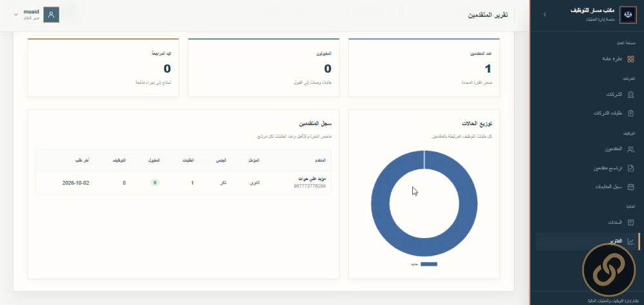Click the phone number 967773776289
This screenshot has height=305, width=644.
(x=310, y=187)
